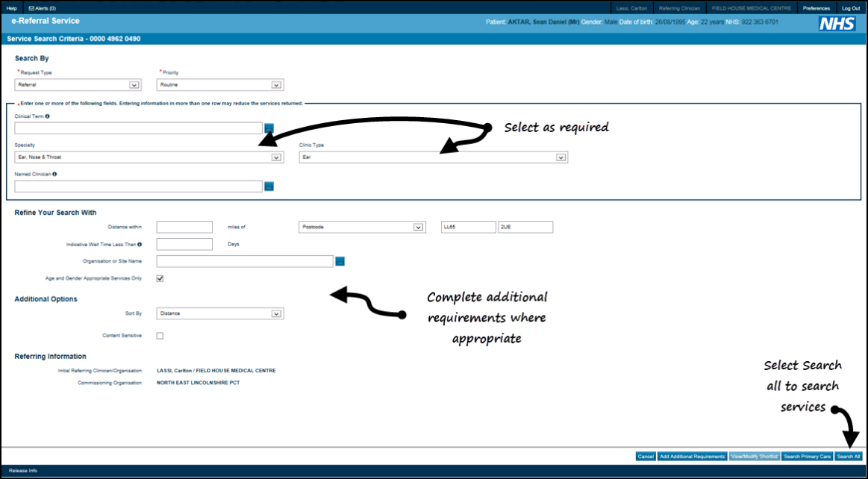Open the Request Type dropdown
Image resolution: width=868 pixels, height=479 pixels.
coord(134,85)
